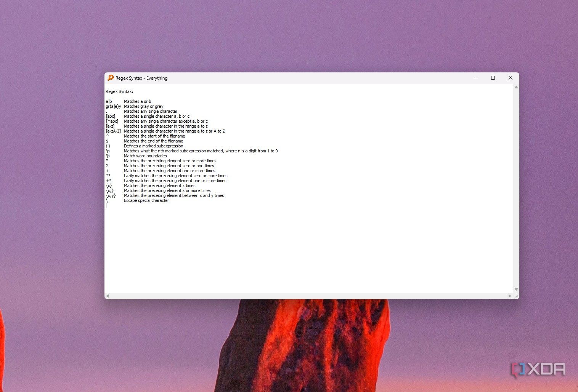Click the '[a-zA-Z]' pattern text
Image resolution: width=578 pixels, height=392 pixels.
point(113,131)
